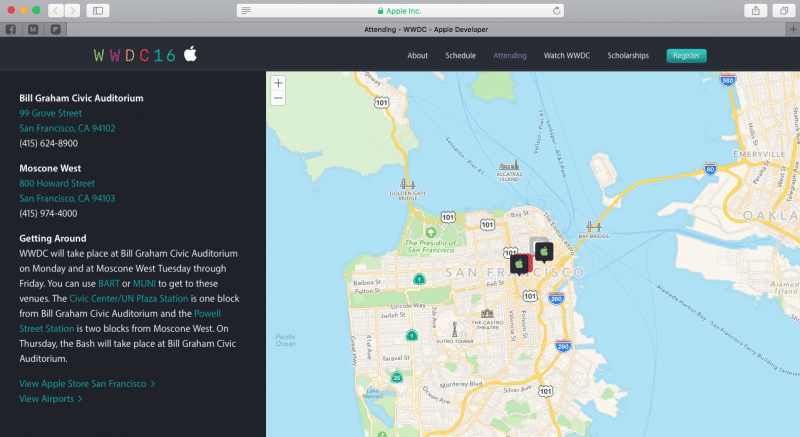This screenshot has height=437, width=800.
Task: Click the Bill Graham Civic Auditorium heading
Action: [81, 98]
